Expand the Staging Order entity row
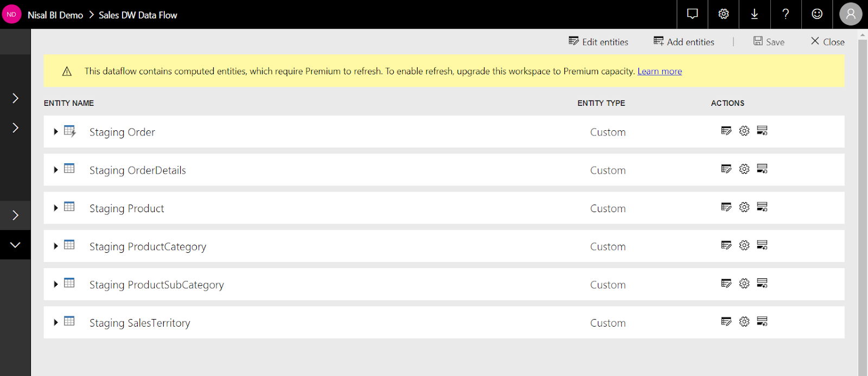This screenshot has height=376, width=868. tap(56, 132)
